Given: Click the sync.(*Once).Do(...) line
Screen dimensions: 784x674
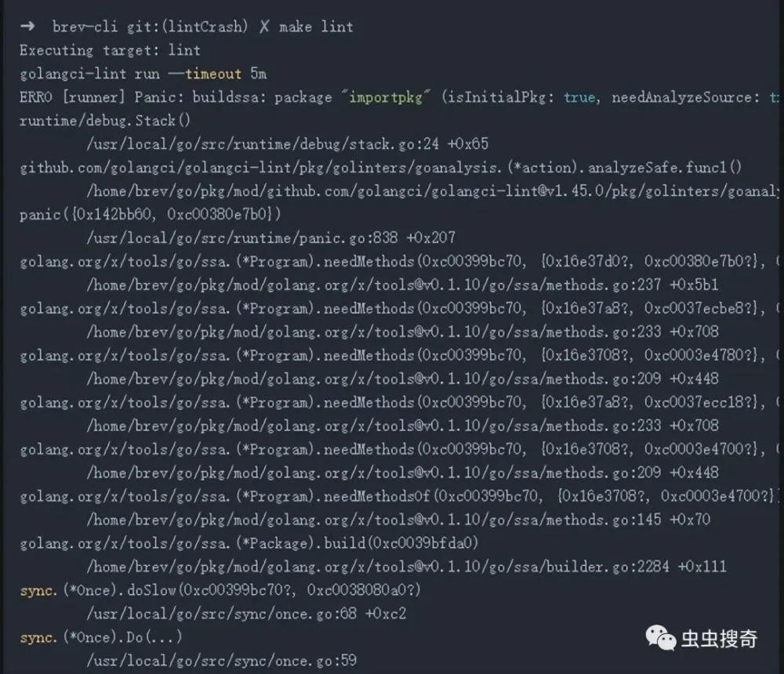Looking at the screenshot, I should [101, 637].
